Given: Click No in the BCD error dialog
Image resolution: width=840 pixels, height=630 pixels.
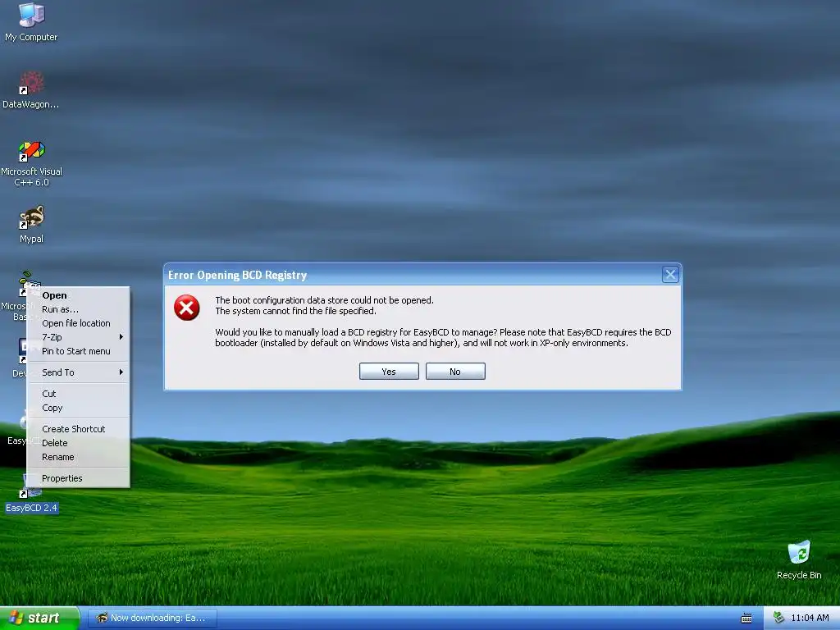Looking at the screenshot, I should (455, 372).
